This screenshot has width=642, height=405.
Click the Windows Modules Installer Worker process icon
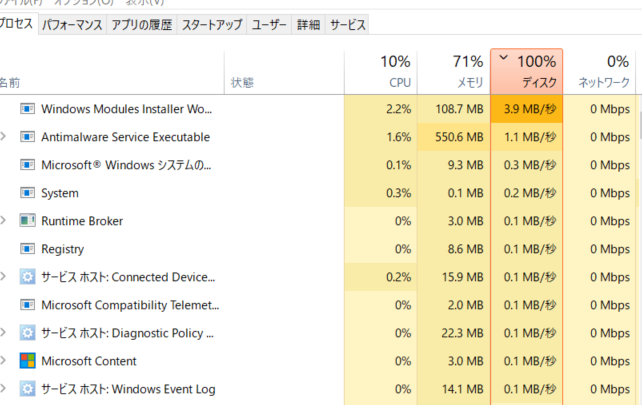[x=27, y=109]
